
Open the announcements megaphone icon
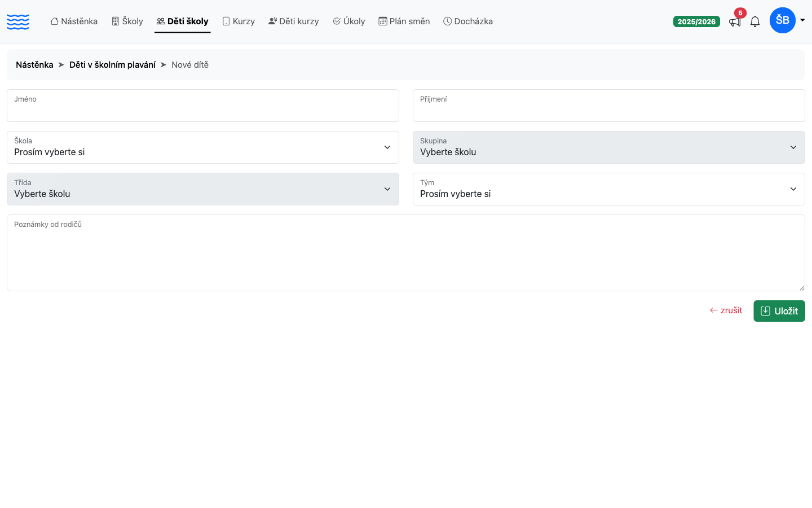point(734,22)
